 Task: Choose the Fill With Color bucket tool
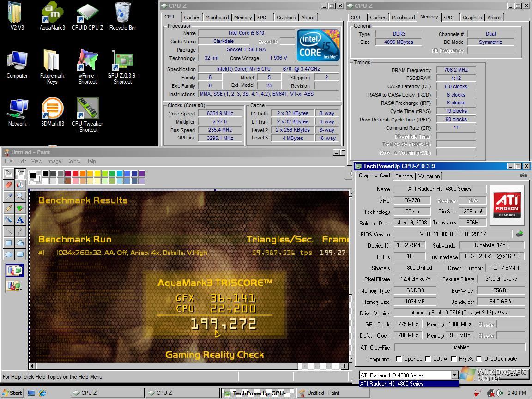pos(20,185)
